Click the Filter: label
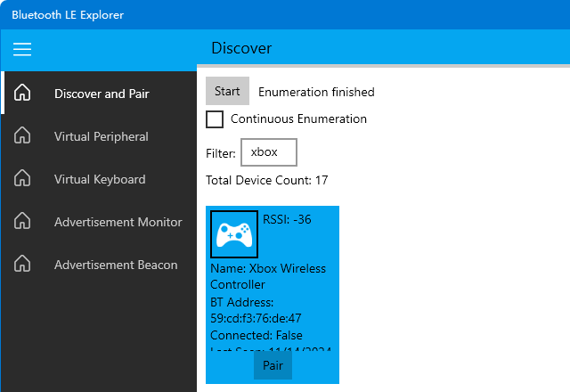This screenshot has width=570, height=392. [x=221, y=153]
